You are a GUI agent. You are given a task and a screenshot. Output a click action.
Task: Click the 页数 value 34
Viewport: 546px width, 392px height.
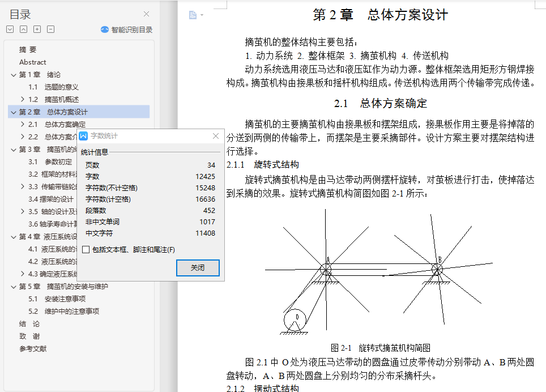[211, 165]
